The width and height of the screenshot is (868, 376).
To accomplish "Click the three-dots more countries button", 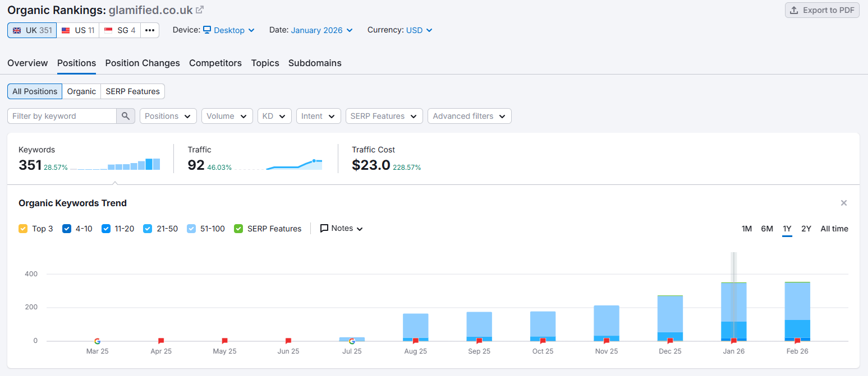I will click(149, 30).
